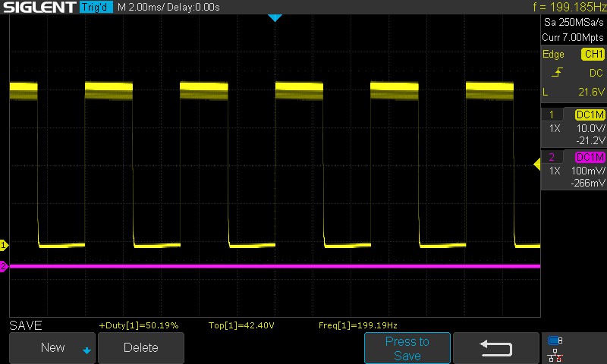Click the magenta DC1M badge for channel 2

(x=590, y=157)
